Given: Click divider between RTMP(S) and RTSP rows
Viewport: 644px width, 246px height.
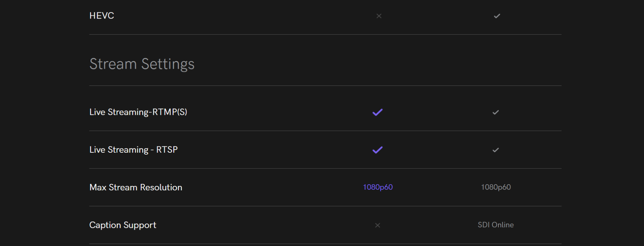Looking at the screenshot, I should coord(325,131).
